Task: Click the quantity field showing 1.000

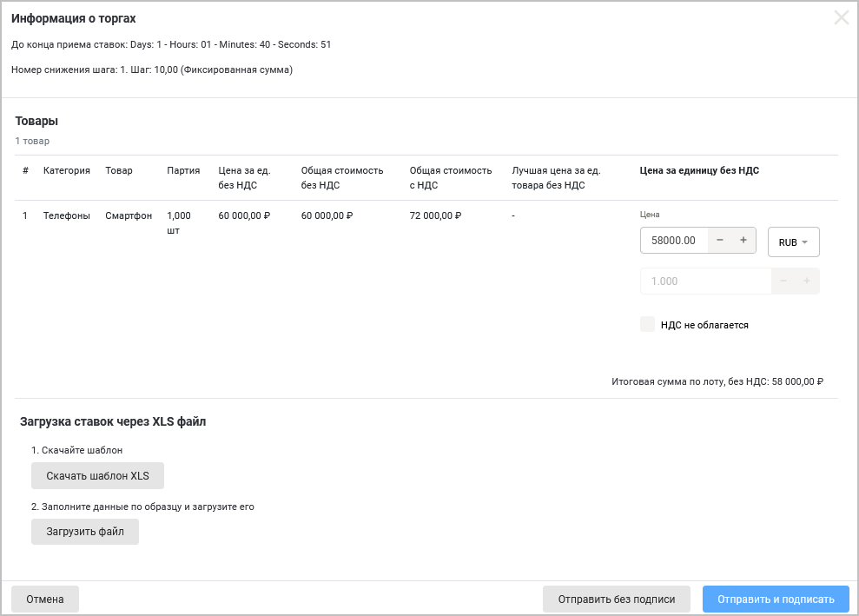Action: (704, 282)
